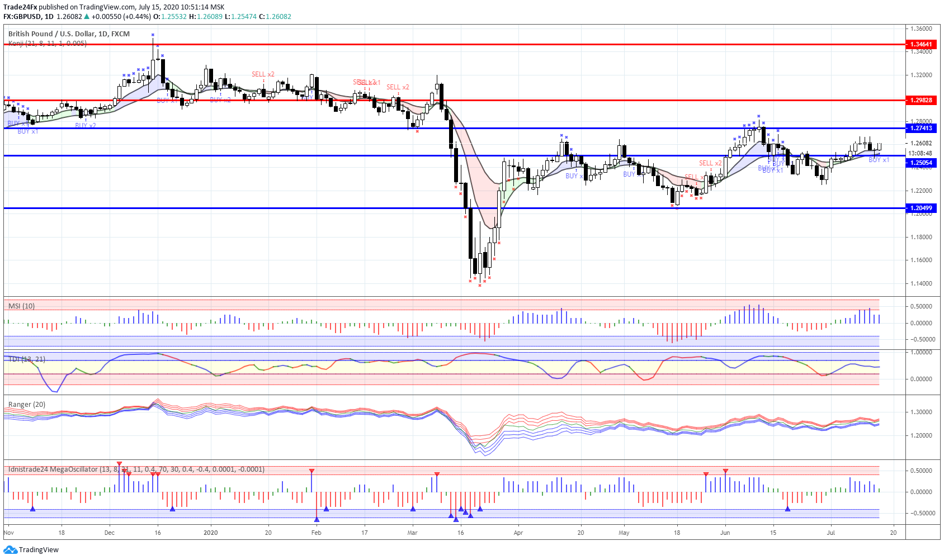
Task: Click the BUY x1 signal label near July
Action: [x=879, y=160]
